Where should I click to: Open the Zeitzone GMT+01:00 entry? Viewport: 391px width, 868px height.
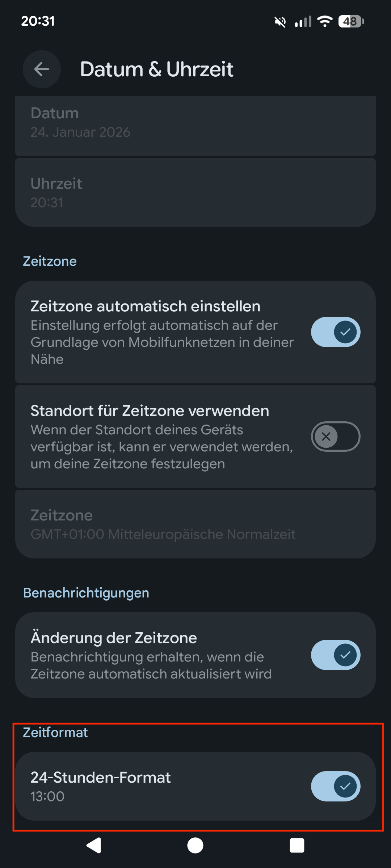195,524
